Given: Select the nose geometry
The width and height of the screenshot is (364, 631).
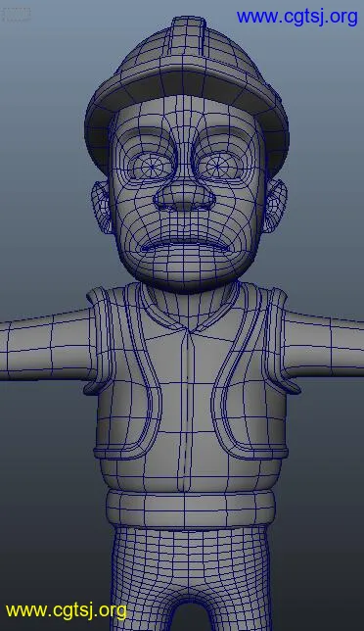Looking at the screenshot, I should point(184,198).
